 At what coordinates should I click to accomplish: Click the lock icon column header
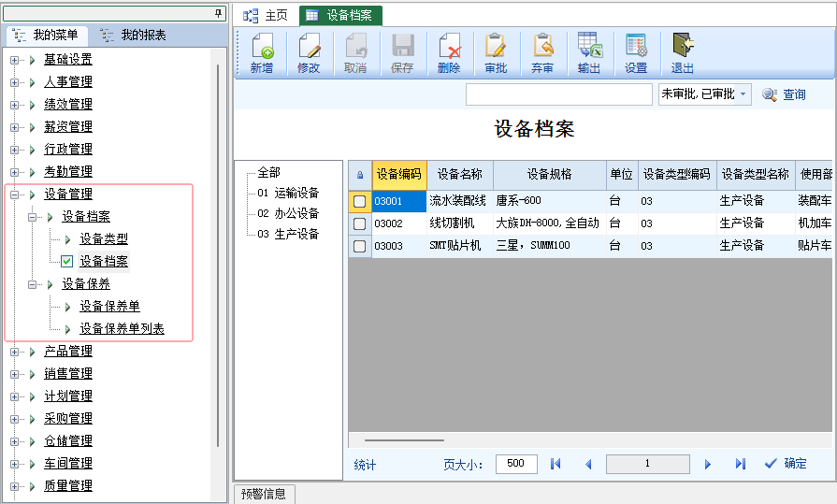[x=360, y=175]
